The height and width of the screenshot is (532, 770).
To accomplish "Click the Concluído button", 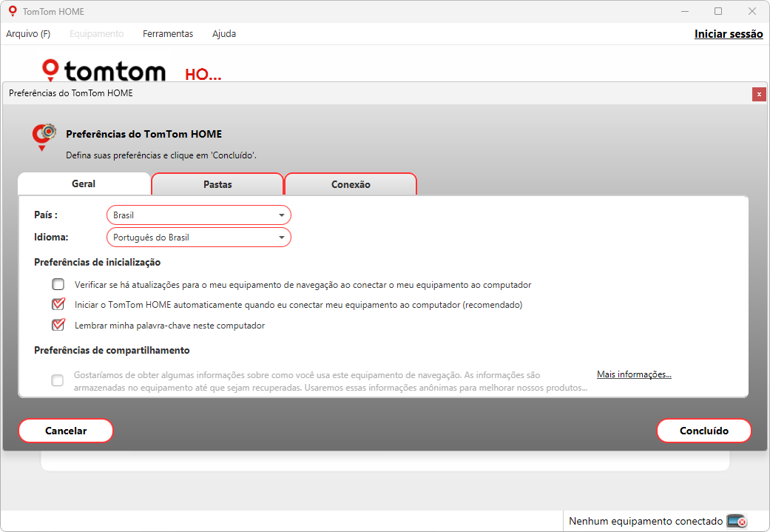I will point(703,431).
